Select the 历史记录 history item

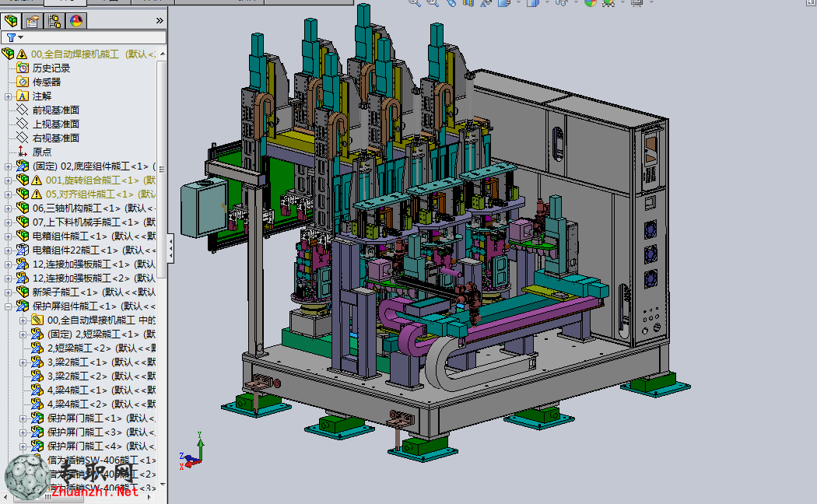pos(51,68)
